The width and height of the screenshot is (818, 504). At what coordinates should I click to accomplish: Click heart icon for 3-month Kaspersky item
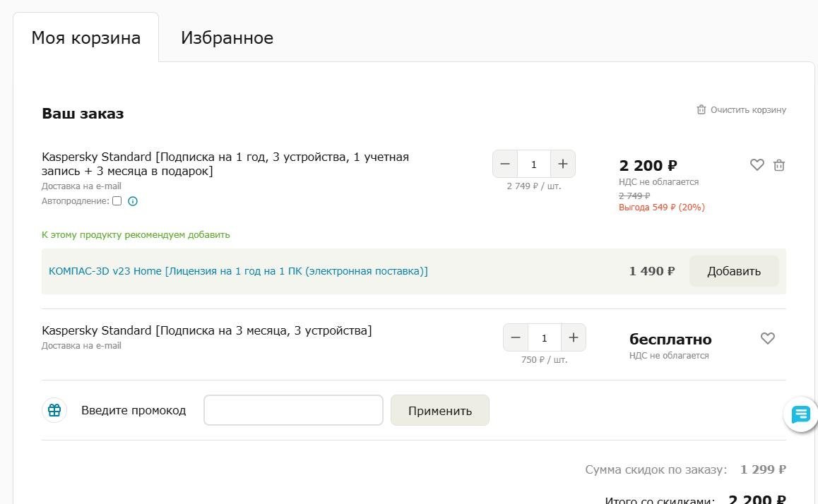(x=768, y=339)
